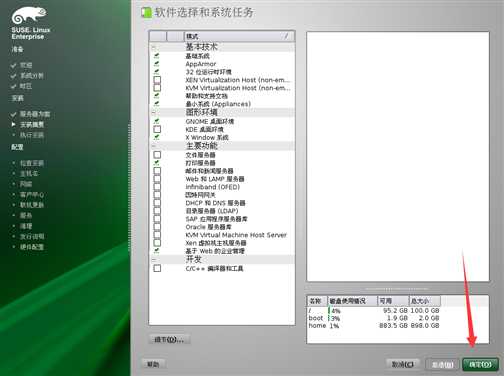This screenshot has width=504, height=376.
Task: Uncheck the 基础系统 pattern
Action: tap(157, 56)
